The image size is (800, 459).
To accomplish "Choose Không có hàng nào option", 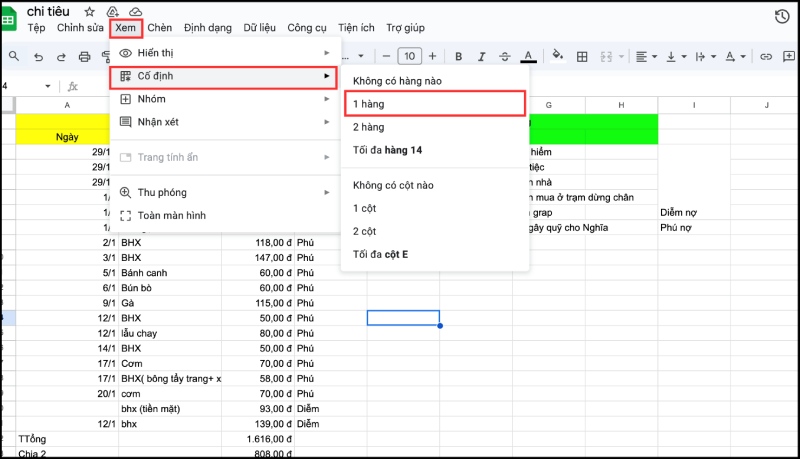I will tap(435, 81).
